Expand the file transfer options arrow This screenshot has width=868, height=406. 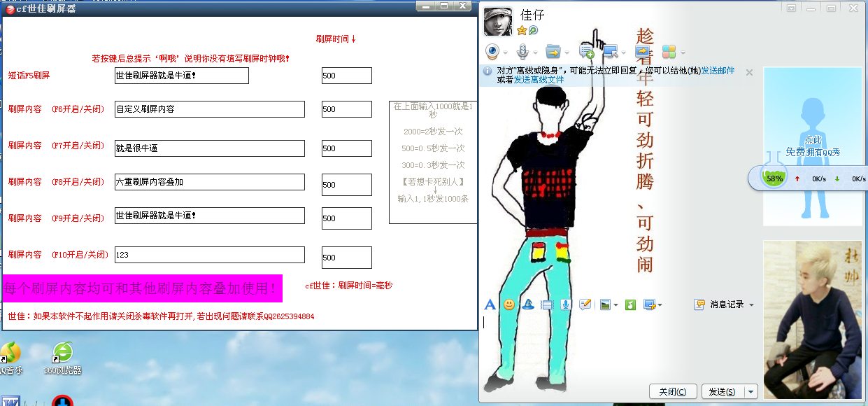pos(567,52)
